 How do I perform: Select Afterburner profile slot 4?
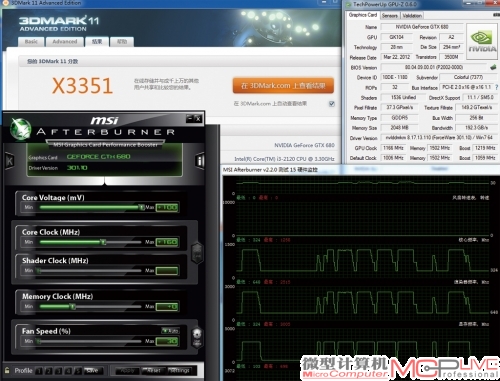[68, 371]
